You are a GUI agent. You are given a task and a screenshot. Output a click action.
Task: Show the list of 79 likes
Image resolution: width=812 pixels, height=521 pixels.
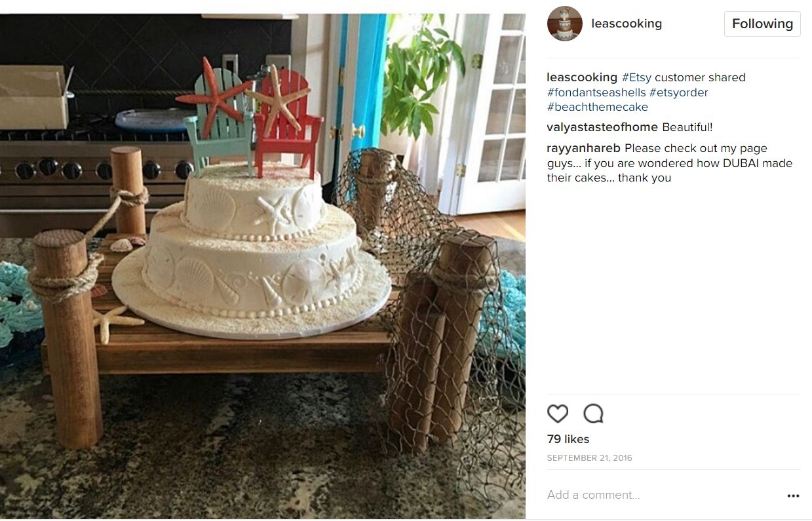[568, 439]
